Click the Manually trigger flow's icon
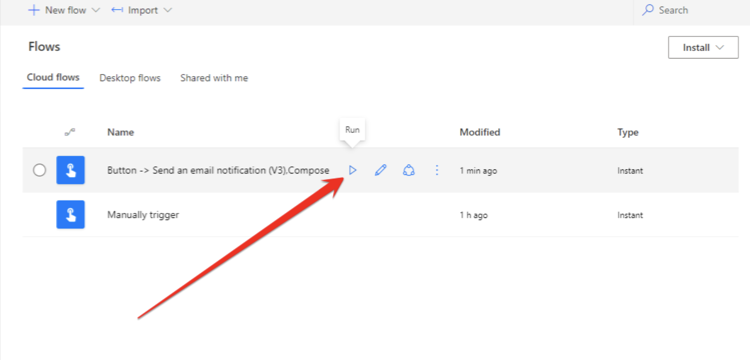The image size is (751, 360). [x=70, y=214]
